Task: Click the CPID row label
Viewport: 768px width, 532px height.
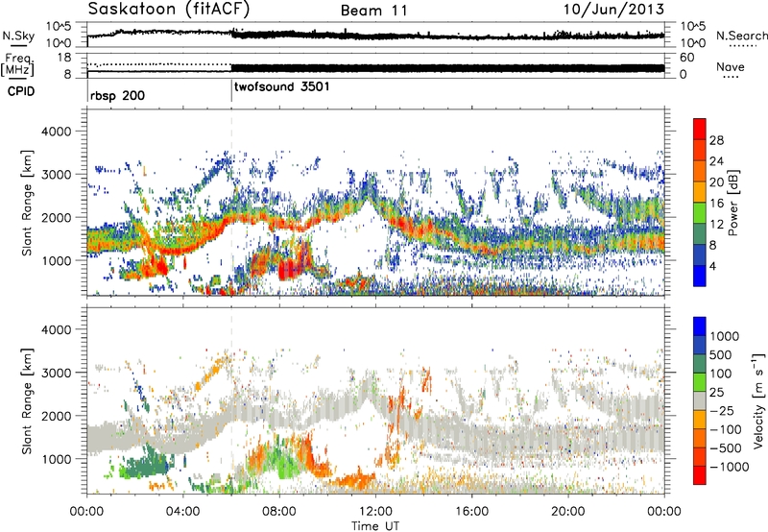Action: point(21,91)
